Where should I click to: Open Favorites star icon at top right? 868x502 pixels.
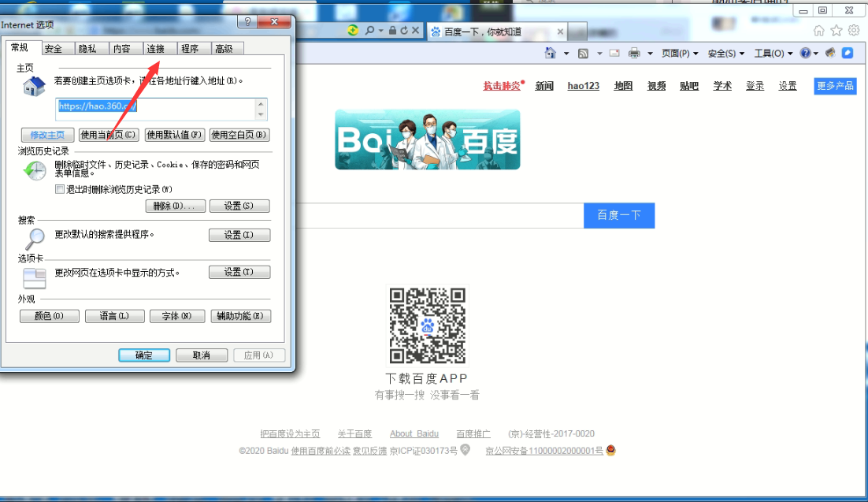point(836,31)
